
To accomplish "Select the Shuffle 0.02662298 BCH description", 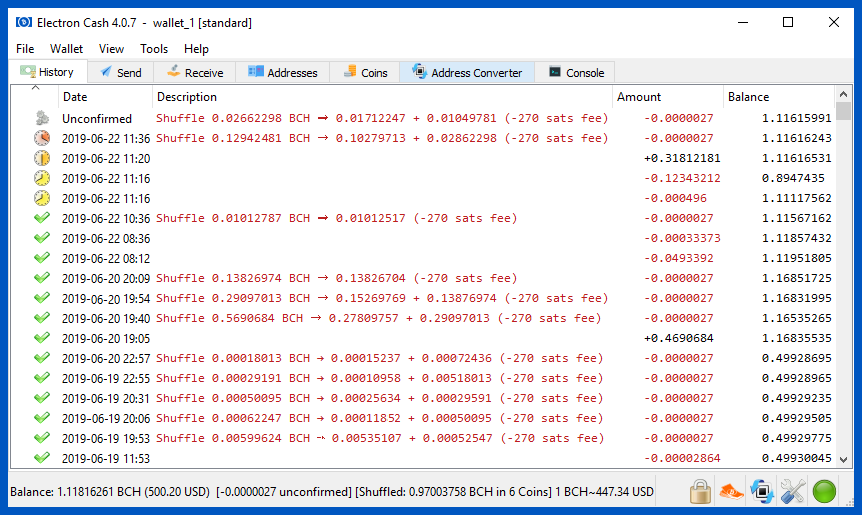I will pos(382,118).
